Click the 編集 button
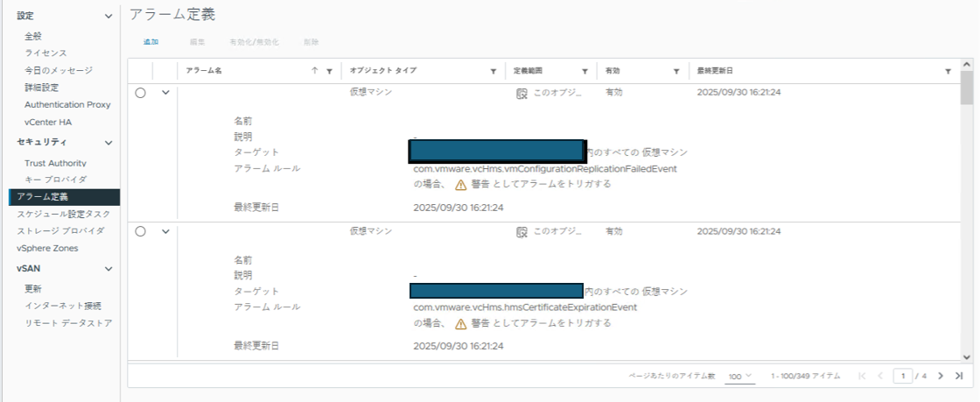The width and height of the screenshot is (980, 402). pos(198,42)
